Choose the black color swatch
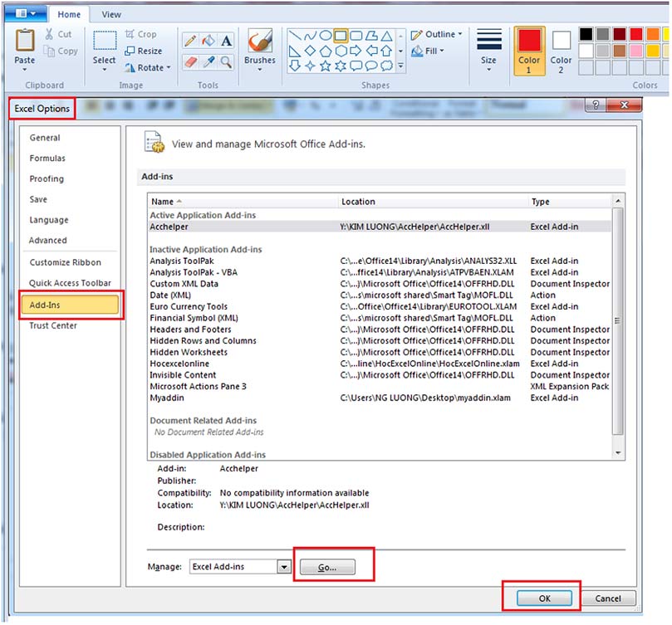Image resolution: width=672 pixels, height=625 pixels. [586, 34]
